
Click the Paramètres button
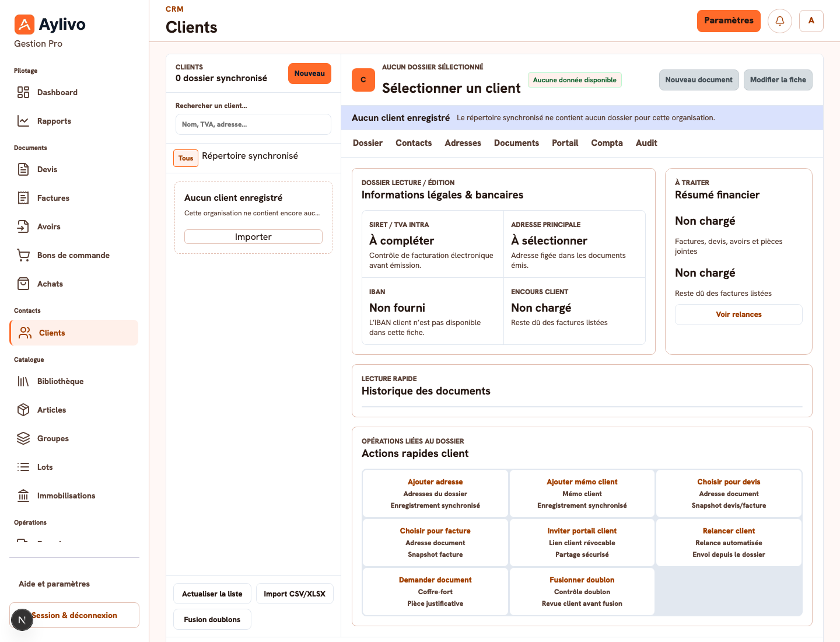coord(729,21)
